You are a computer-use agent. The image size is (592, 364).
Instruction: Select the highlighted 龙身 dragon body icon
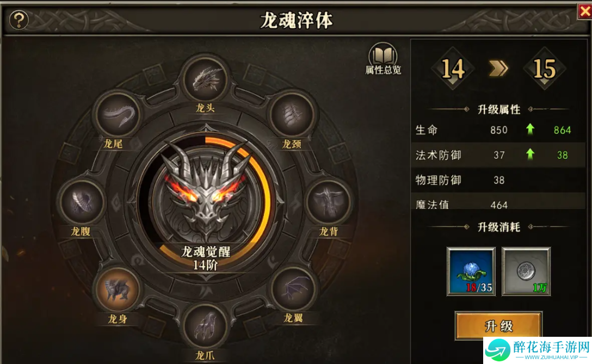118,290
